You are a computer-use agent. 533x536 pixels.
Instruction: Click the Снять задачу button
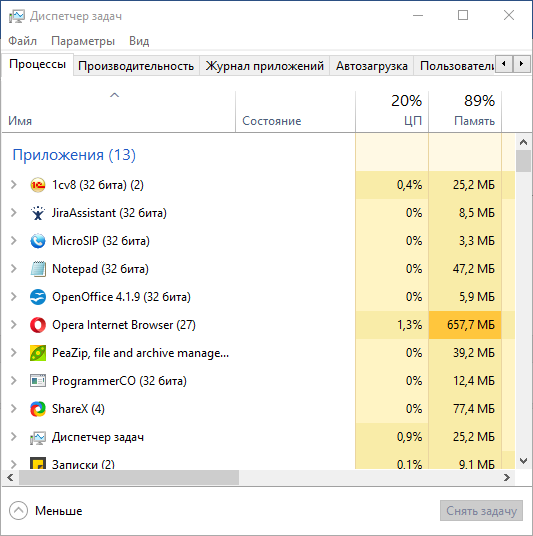tap(481, 511)
